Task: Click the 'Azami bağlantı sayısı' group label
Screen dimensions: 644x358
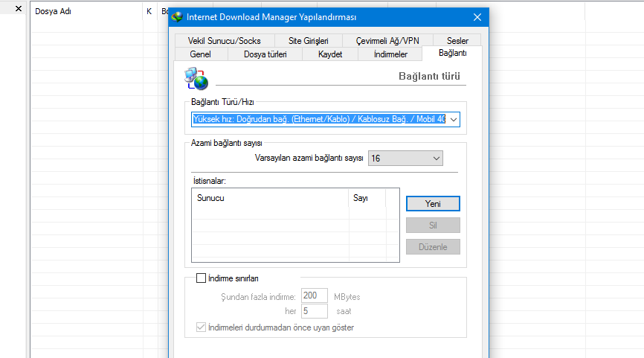Action: 226,143
